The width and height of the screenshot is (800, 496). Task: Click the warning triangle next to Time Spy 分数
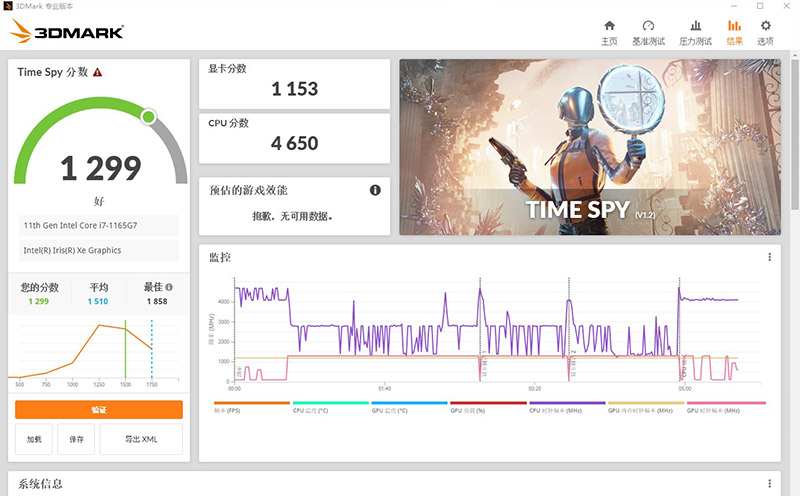(97, 72)
